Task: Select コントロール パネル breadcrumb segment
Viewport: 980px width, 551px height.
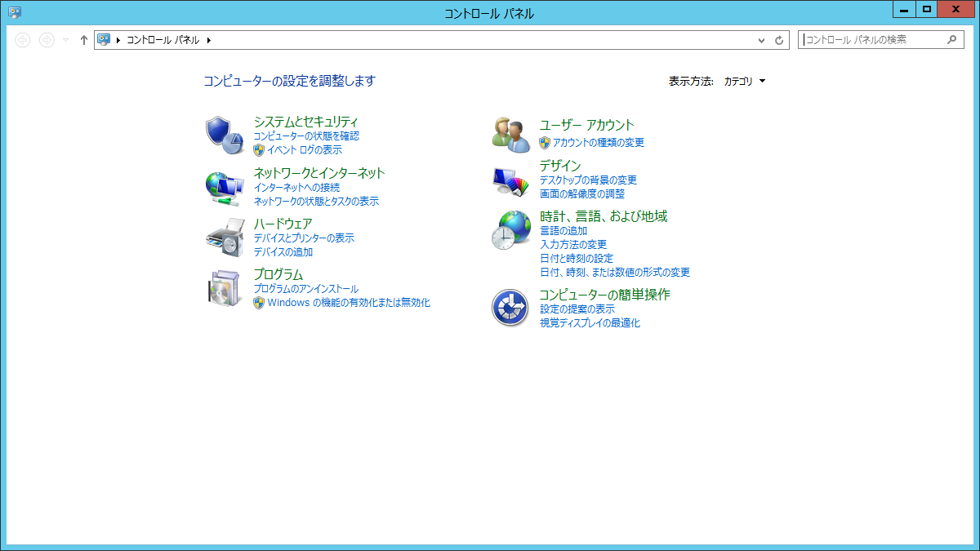Action: coord(163,39)
